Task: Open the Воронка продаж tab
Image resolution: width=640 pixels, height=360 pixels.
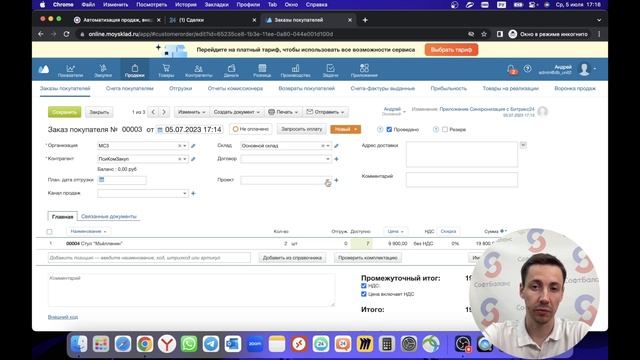Action: tap(575, 88)
